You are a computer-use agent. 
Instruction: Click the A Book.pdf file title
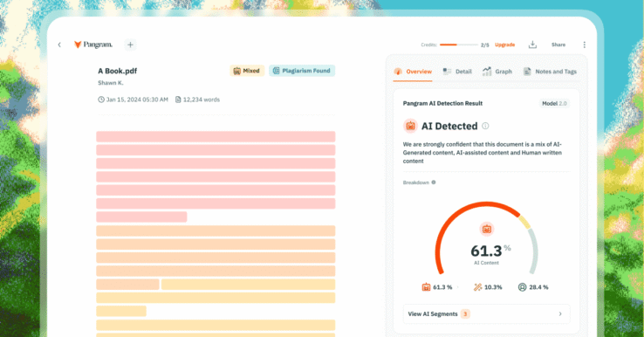click(x=118, y=71)
